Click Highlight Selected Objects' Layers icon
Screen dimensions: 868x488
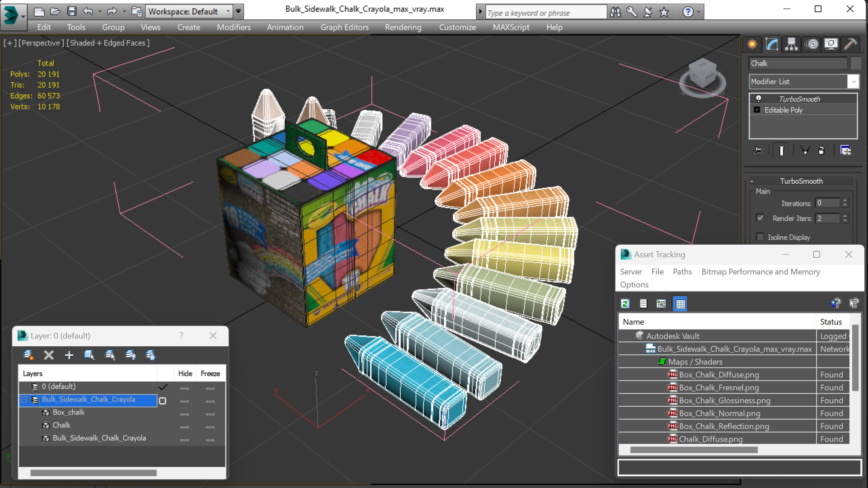[x=110, y=355]
